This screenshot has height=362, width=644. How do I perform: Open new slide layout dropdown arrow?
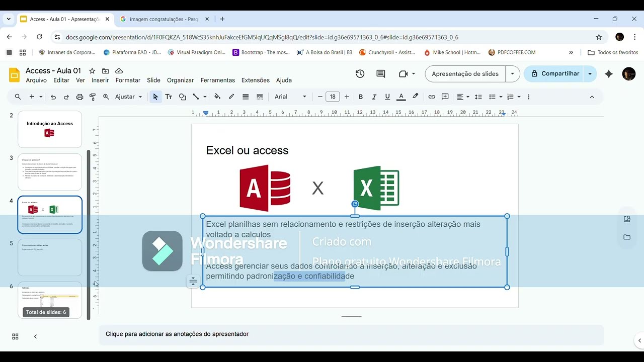coord(41,97)
